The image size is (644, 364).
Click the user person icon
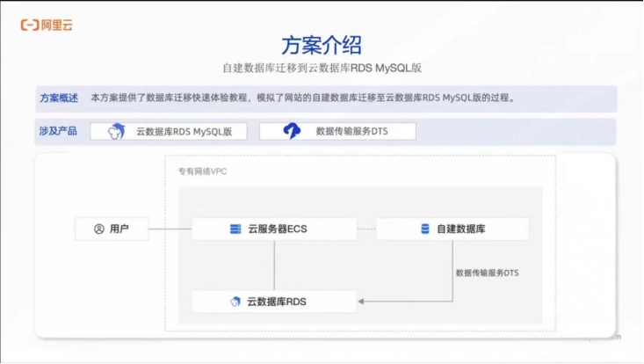99,229
